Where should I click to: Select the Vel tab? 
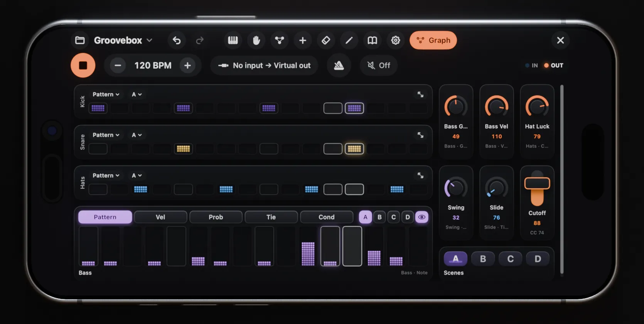[160, 217]
